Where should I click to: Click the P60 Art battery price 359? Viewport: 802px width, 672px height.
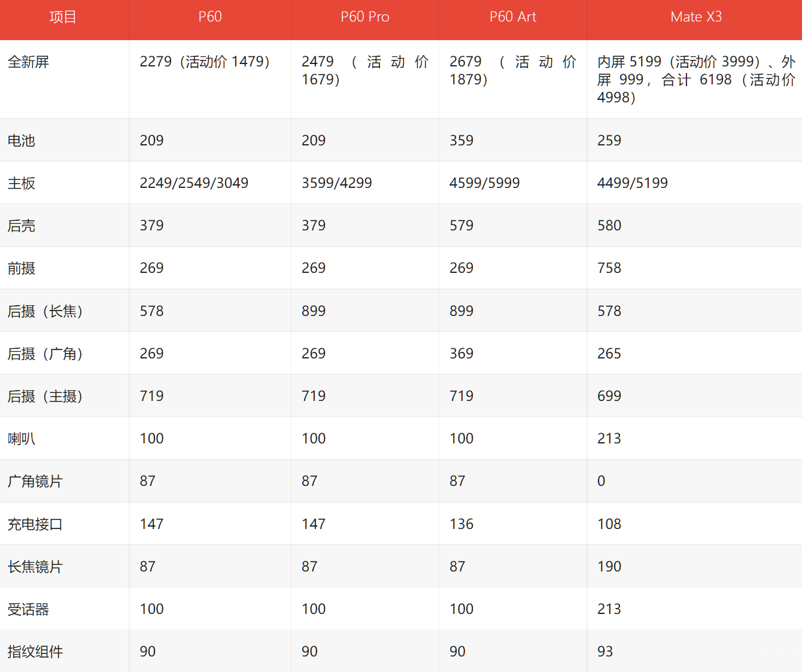pos(461,141)
